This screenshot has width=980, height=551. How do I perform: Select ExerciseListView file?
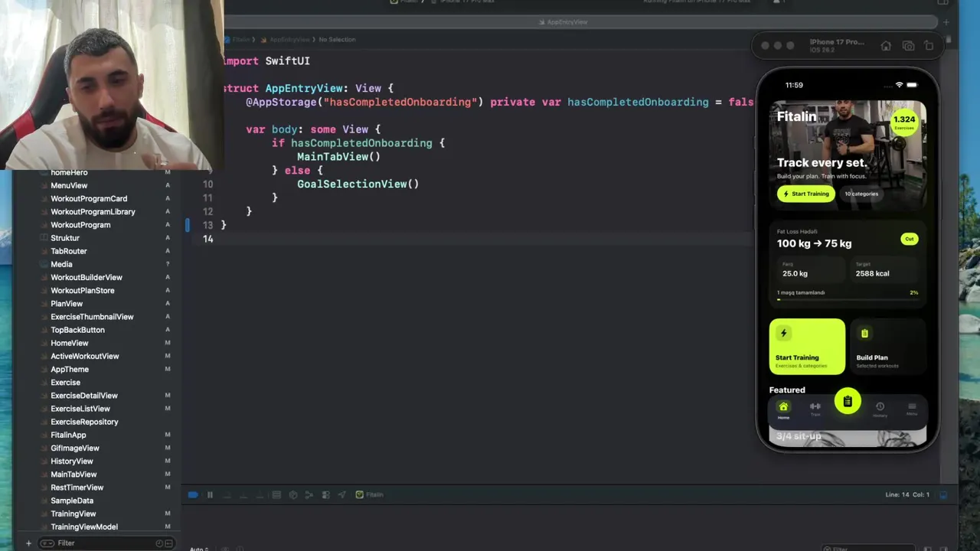coord(80,409)
